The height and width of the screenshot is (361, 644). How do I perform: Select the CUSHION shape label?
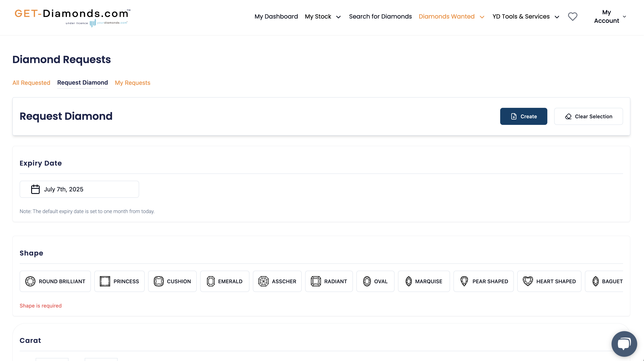(179, 281)
